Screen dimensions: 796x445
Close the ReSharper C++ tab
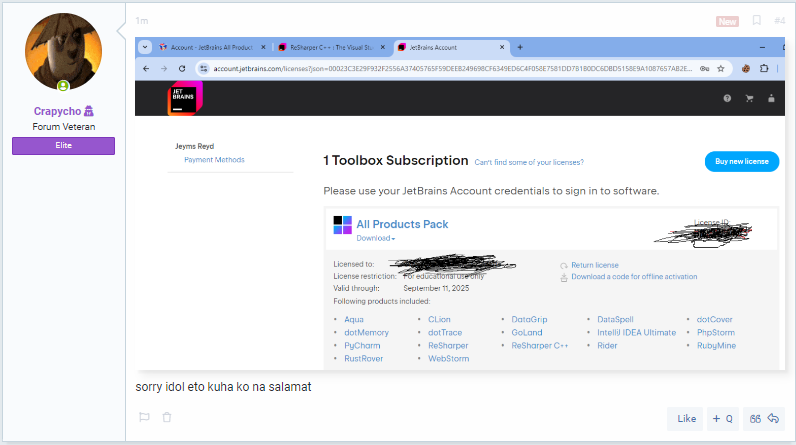[383, 47]
